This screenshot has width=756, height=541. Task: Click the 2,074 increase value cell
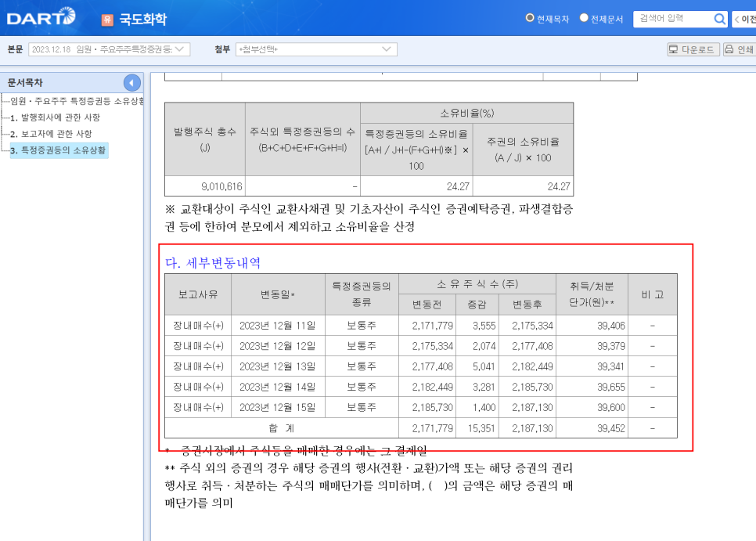(x=477, y=346)
